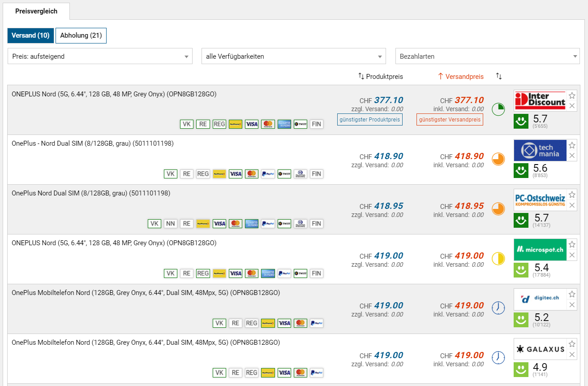Viewport: 588px width, 386px height.
Task: Remove the tech mania offer with X
Action: [572, 156]
